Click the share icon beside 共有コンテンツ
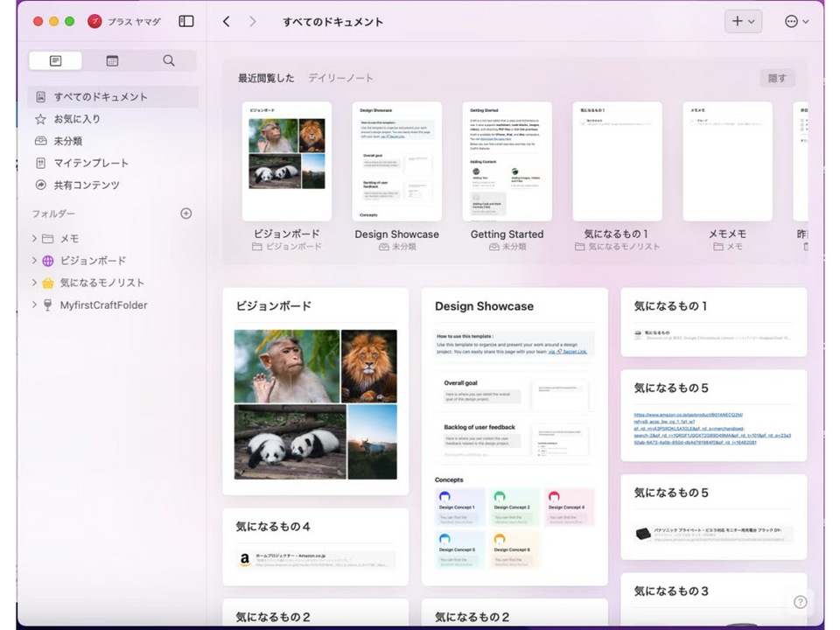The height and width of the screenshot is (630, 840). click(x=41, y=185)
